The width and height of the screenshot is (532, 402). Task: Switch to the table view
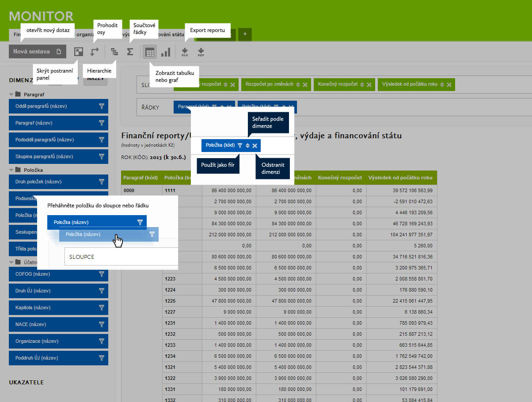[150, 52]
